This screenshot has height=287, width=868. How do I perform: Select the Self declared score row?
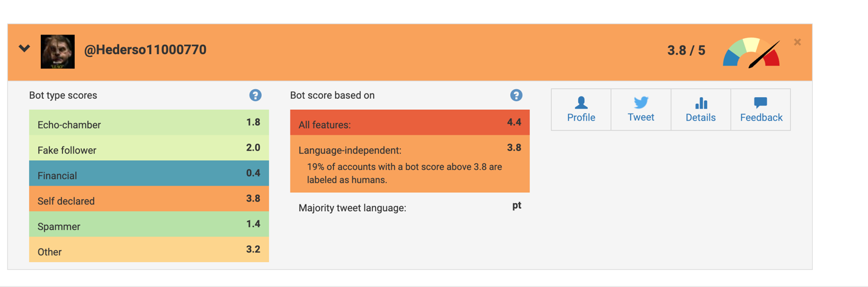149,199
